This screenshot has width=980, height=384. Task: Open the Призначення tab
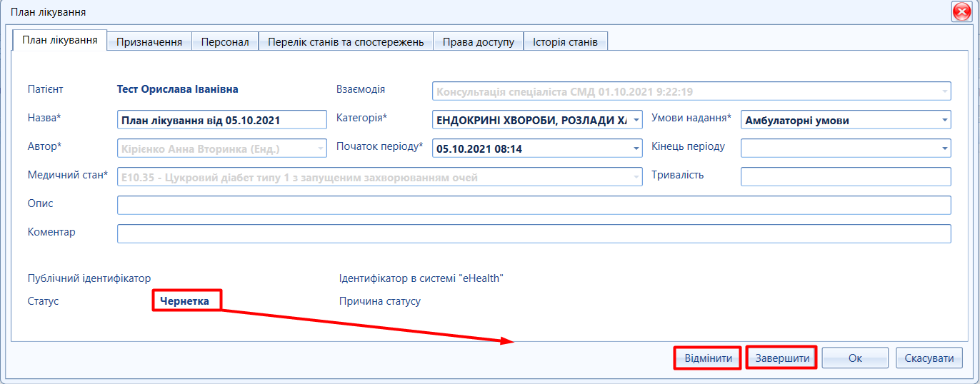[149, 42]
